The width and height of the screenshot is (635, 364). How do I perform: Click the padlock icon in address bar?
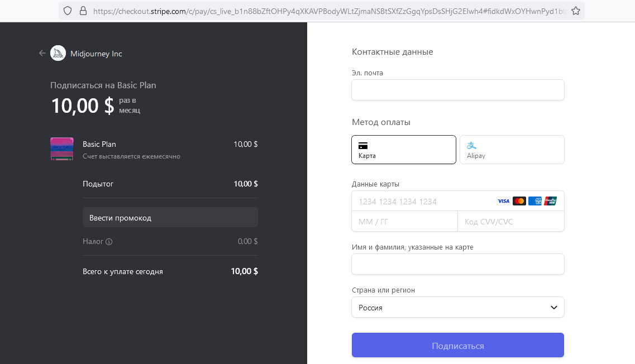click(83, 11)
